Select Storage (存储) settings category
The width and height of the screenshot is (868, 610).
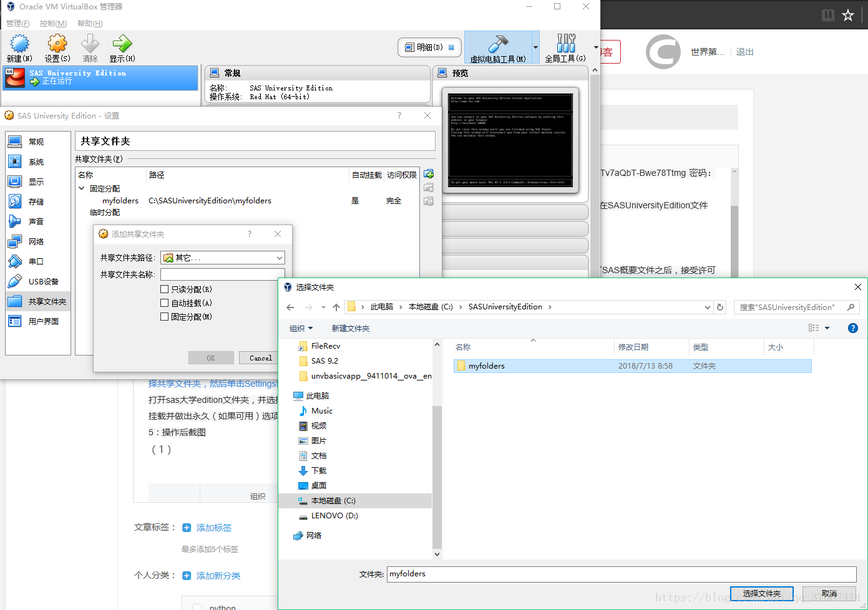pyautogui.click(x=38, y=201)
